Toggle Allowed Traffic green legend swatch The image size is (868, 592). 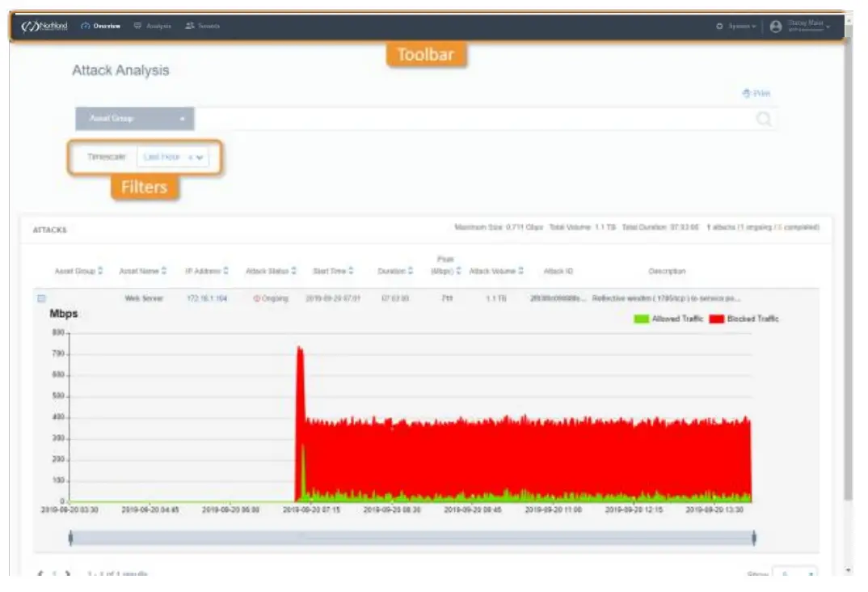[x=641, y=319]
